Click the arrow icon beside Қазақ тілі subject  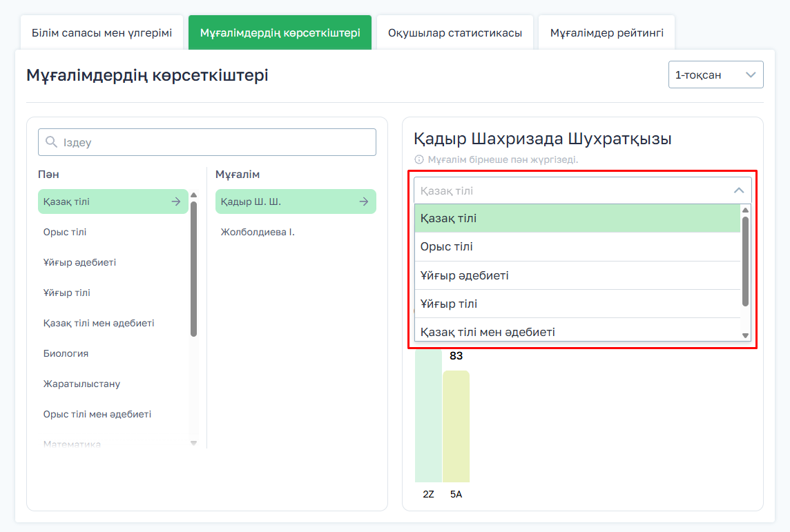(x=176, y=201)
